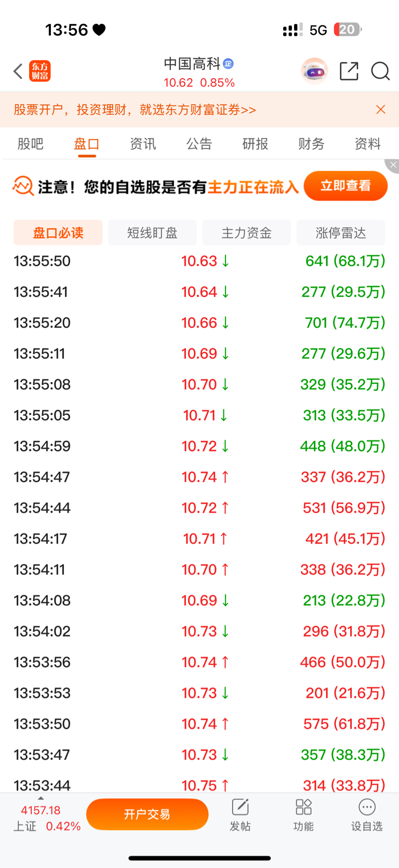Open the robot assistant avatar
This screenshot has width=399, height=868.
click(314, 71)
